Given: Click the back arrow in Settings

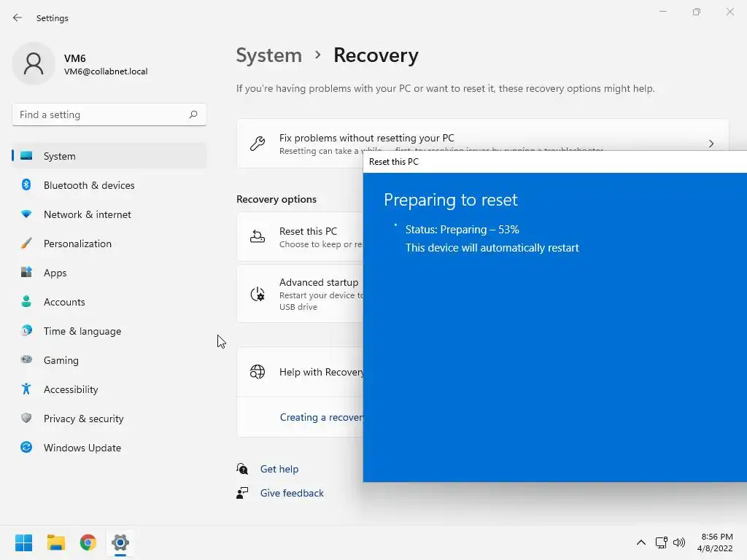Looking at the screenshot, I should pos(18,17).
